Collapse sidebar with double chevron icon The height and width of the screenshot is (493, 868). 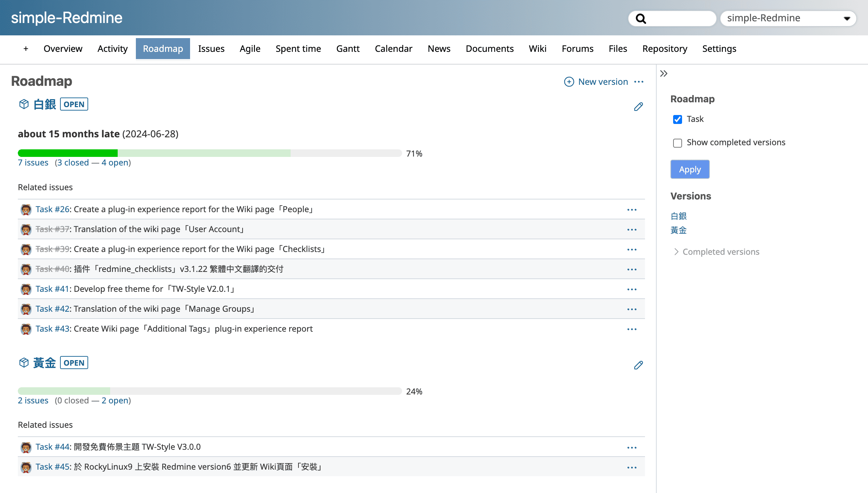[x=664, y=73]
